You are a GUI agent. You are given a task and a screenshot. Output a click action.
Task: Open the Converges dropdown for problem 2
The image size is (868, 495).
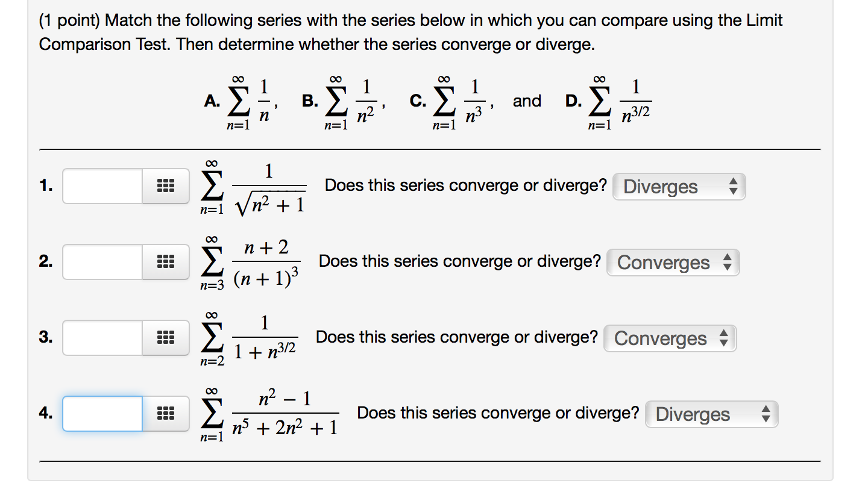tap(673, 262)
